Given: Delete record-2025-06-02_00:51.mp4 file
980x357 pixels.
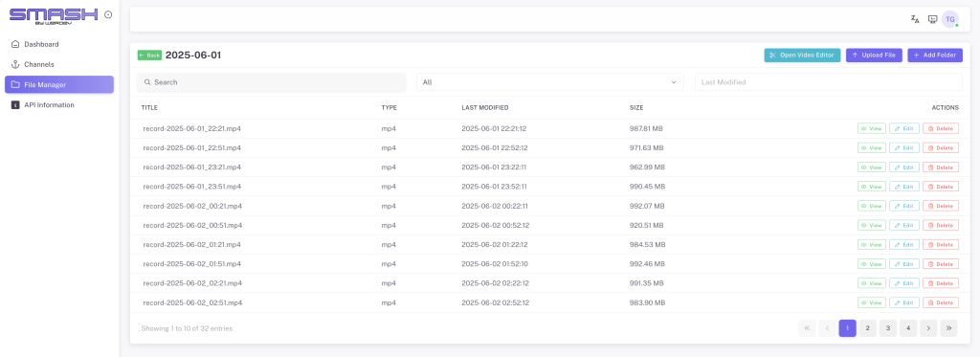Looking at the screenshot, I should point(941,225).
